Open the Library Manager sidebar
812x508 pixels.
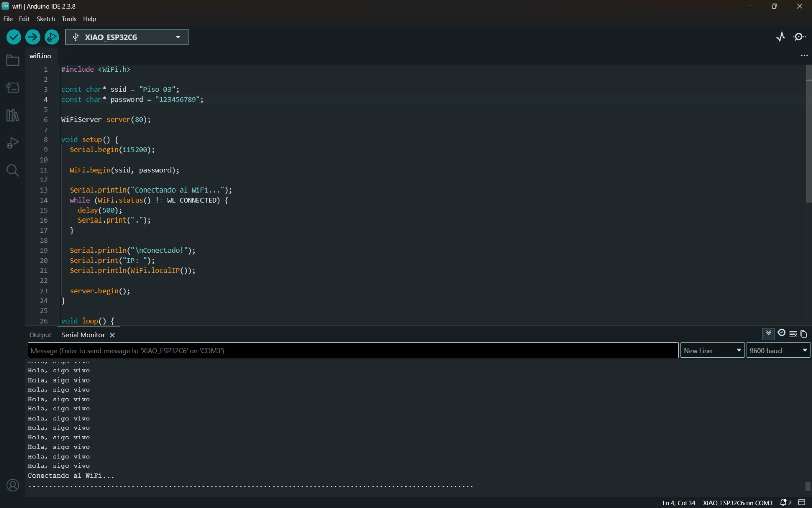click(12, 115)
